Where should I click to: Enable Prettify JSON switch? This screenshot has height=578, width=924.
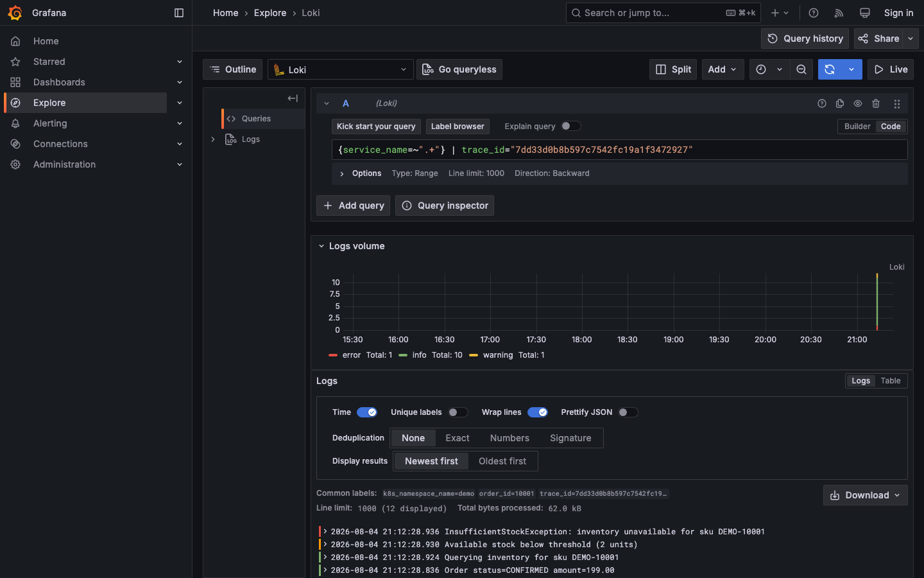(x=628, y=412)
